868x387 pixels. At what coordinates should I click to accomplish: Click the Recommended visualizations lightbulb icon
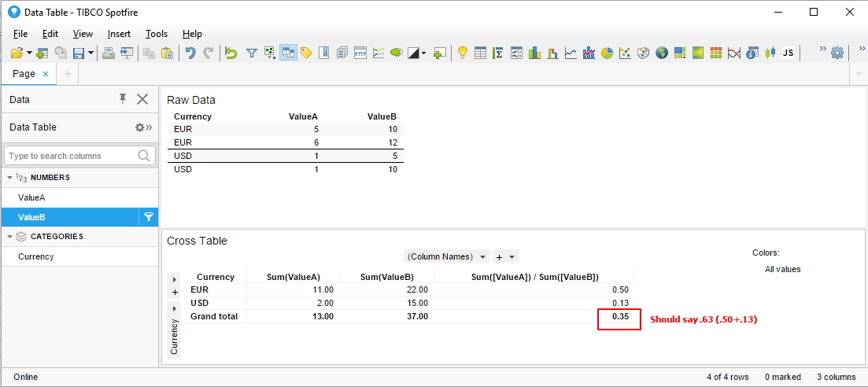(x=463, y=53)
